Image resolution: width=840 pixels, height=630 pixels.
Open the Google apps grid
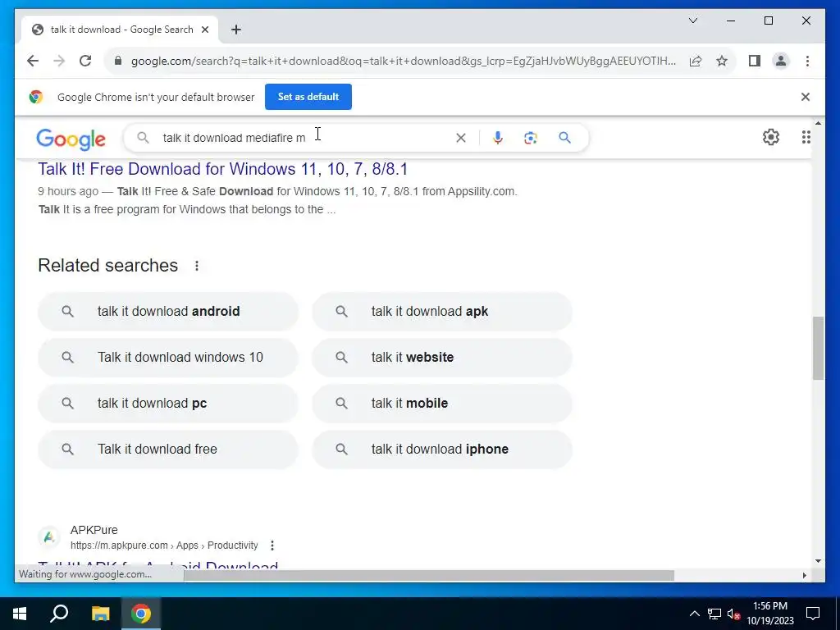(806, 137)
